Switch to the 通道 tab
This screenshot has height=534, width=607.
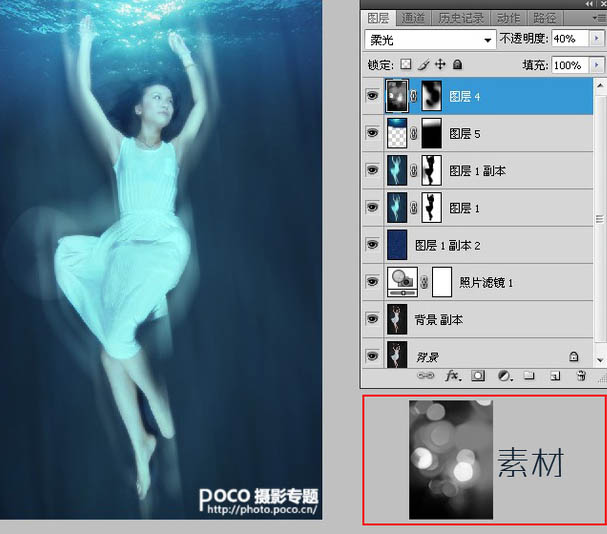413,18
